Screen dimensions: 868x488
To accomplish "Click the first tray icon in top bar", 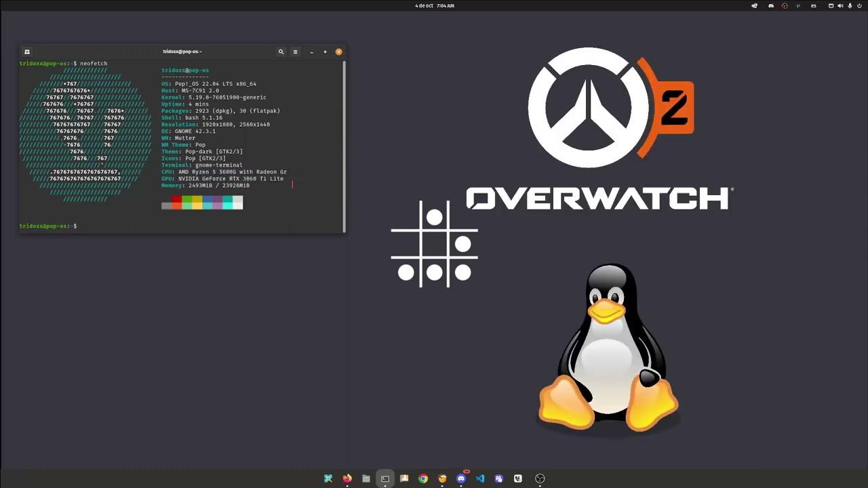I will click(754, 5).
